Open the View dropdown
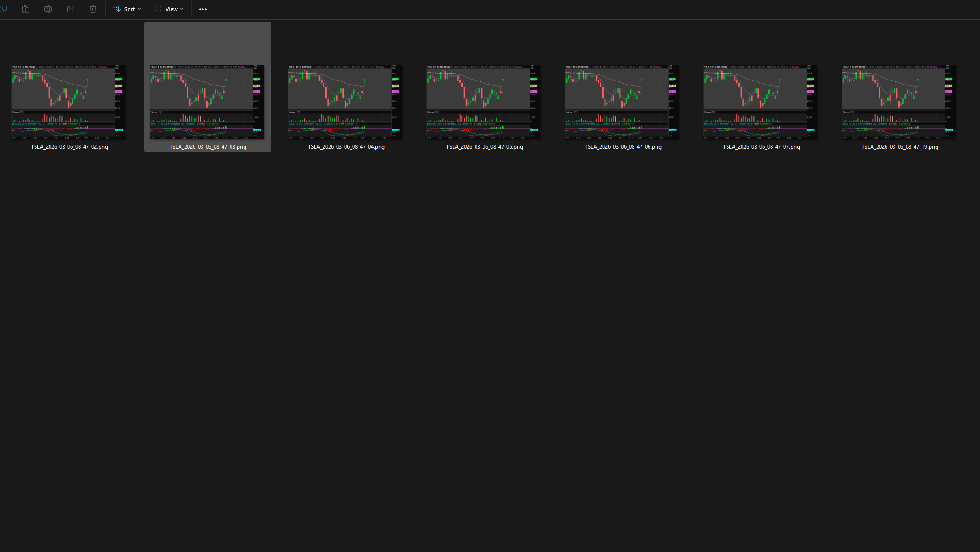The width and height of the screenshot is (980, 552). click(x=169, y=9)
